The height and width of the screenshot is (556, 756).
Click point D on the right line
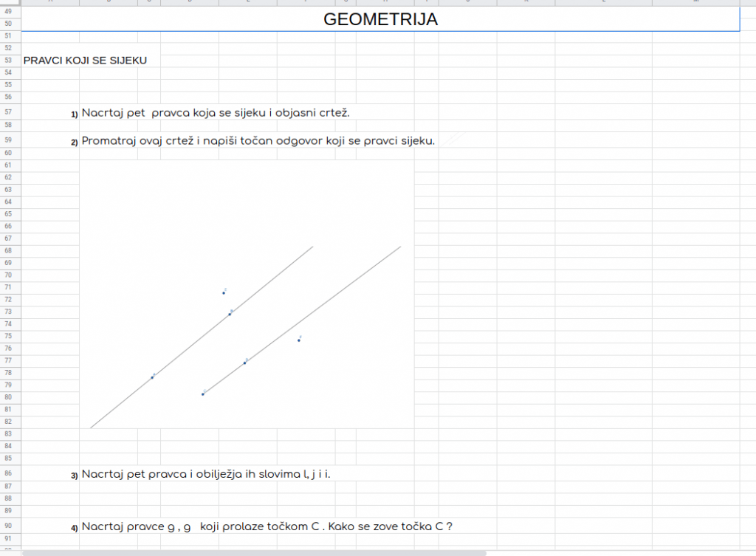pyautogui.click(x=245, y=363)
